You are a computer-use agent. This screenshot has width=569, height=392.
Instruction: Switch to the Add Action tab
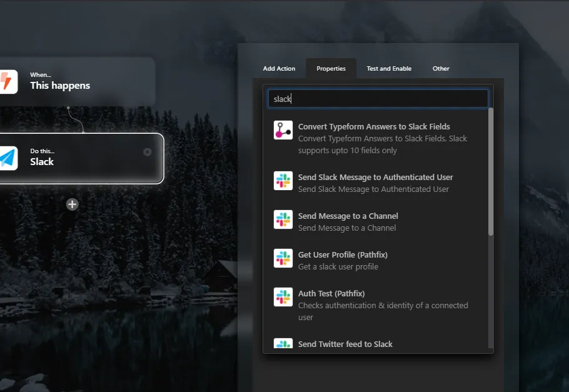click(279, 69)
